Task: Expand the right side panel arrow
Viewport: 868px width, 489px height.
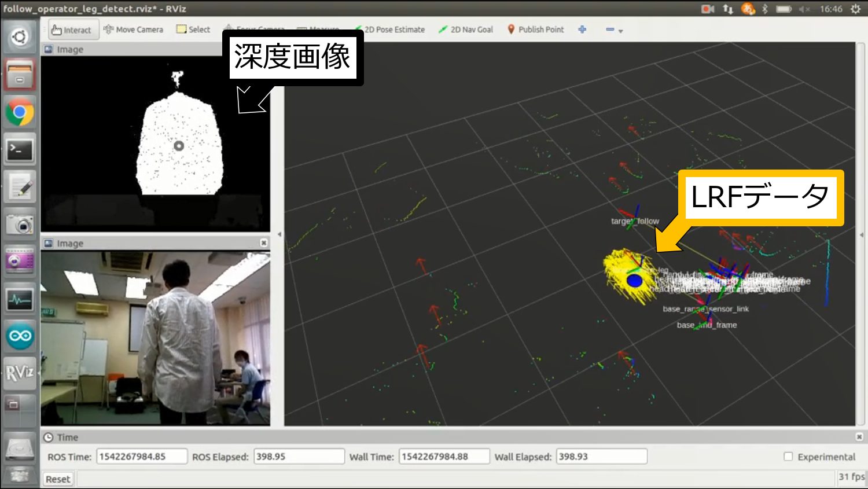Action: pos(862,234)
